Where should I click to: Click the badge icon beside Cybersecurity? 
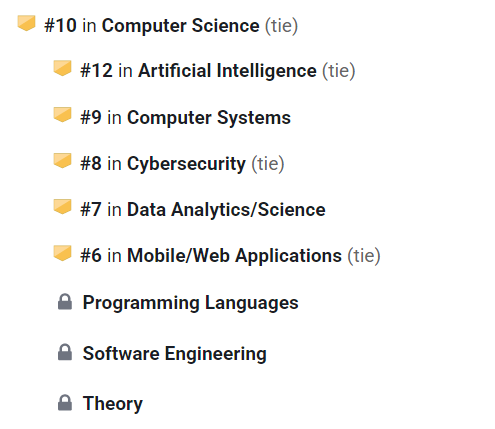tap(62, 161)
